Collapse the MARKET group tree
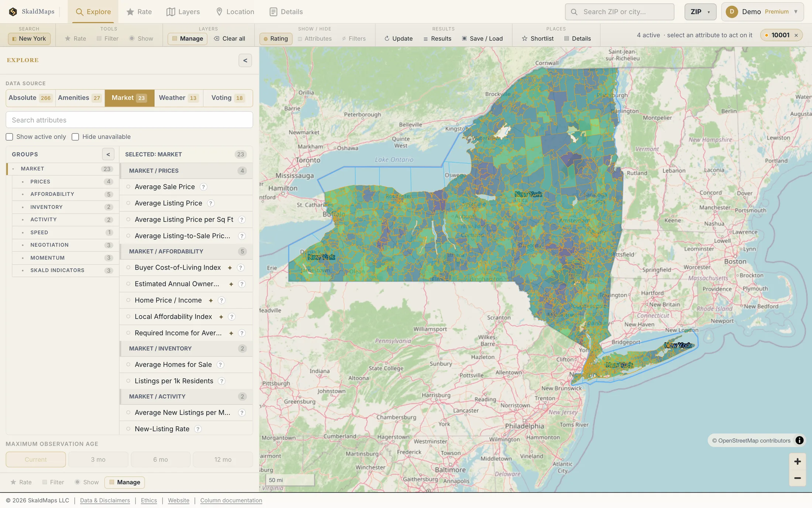The height and width of the screenshot is (508, 812). pyautogui.click(x=13, y=169)
